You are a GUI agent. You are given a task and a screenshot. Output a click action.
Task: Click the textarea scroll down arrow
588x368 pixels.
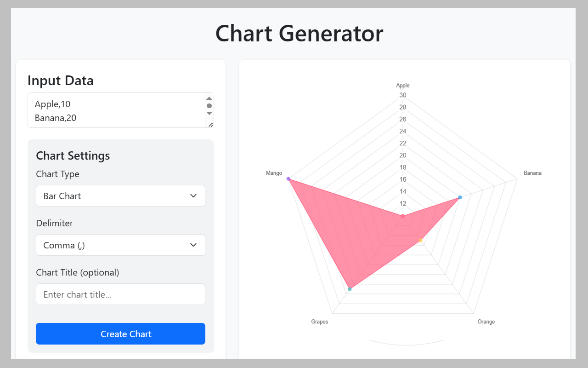[x=209, y=113]
